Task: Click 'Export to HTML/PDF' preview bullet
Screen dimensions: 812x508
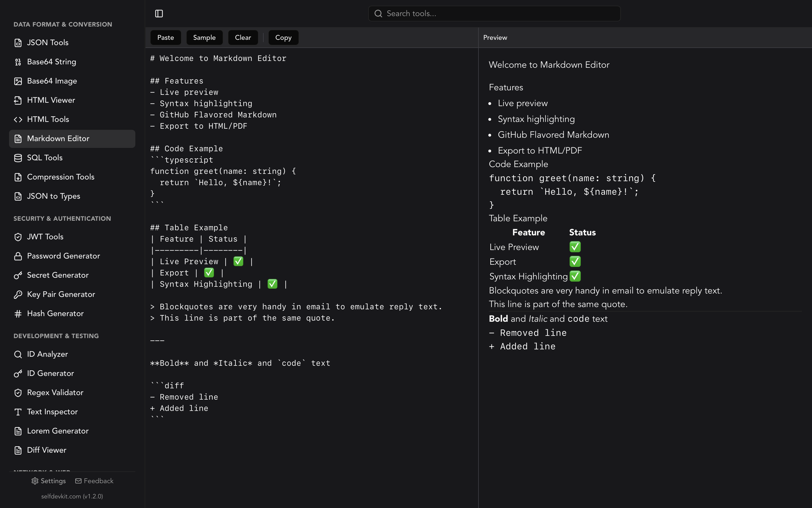Action: pyautogui.click(x=540, y=150)
